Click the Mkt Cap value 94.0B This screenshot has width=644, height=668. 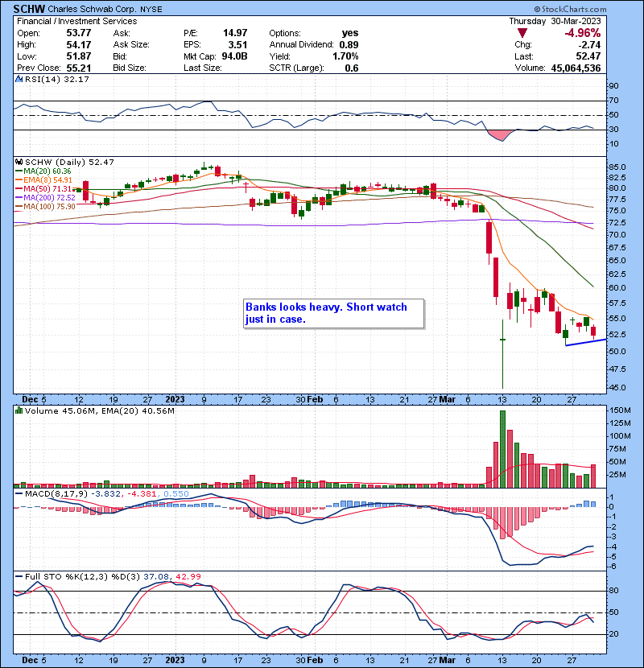click(x=234, y=56)
